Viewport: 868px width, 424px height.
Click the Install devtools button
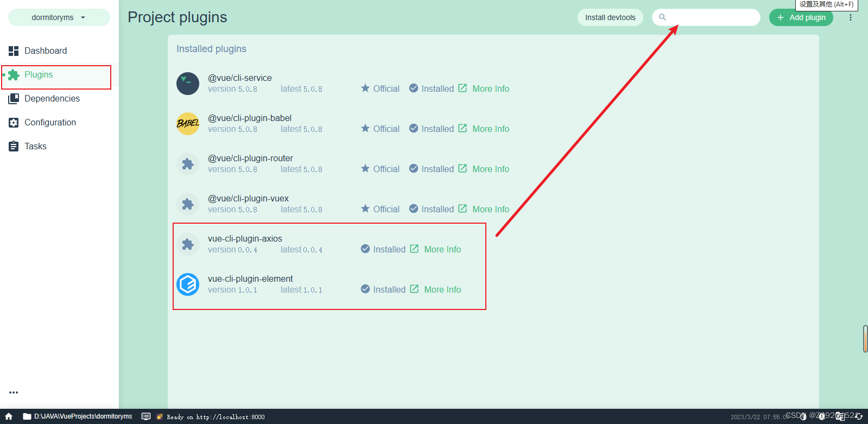pyautogui.click(x=610, y=17)
